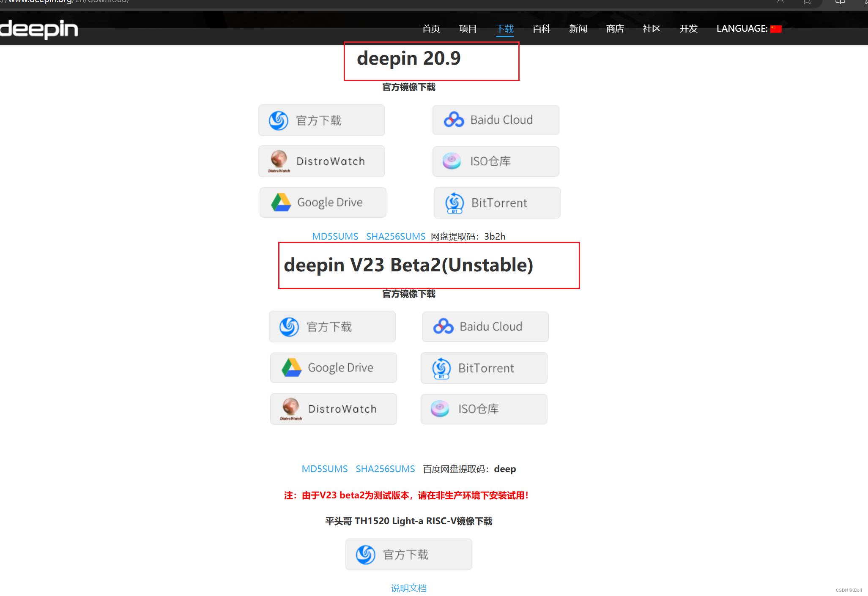Viewport: 868px width, 596px height.
Task: Select 下载 download menu item
Action: click(x=504, y=29)
